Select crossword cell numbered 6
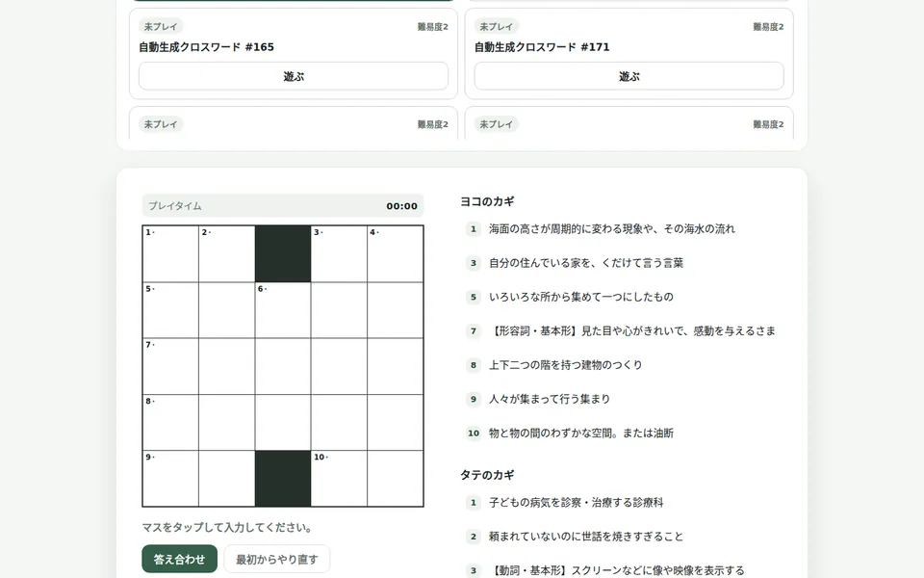924x578 pixels. pos(283,310)
